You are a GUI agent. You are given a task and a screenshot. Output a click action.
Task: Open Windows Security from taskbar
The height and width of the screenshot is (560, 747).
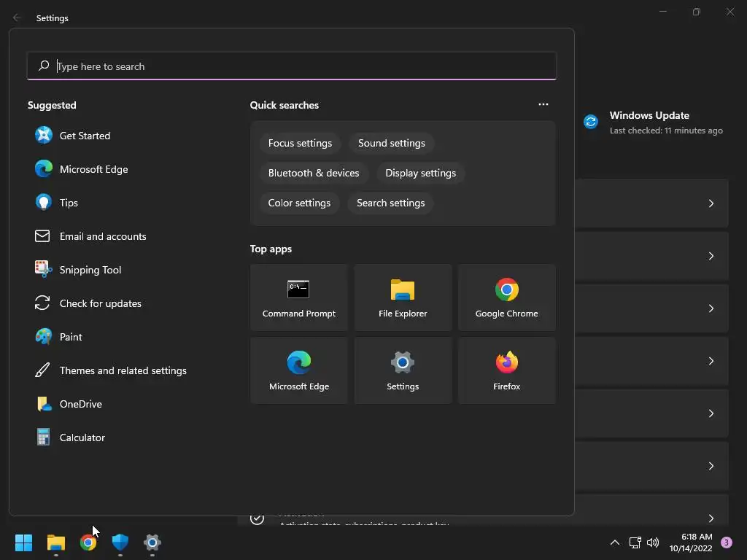point(120,542)
